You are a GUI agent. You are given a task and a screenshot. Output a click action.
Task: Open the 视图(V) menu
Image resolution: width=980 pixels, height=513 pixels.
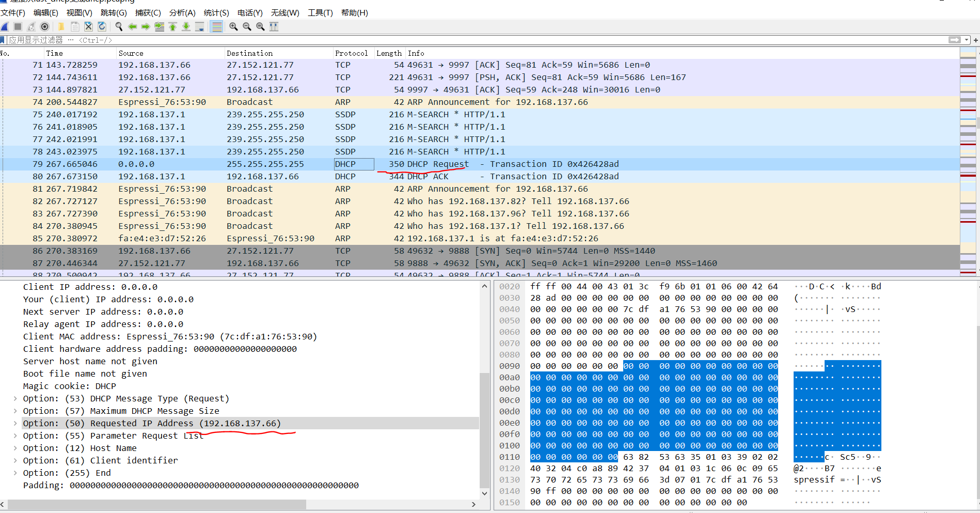point(80,13)
